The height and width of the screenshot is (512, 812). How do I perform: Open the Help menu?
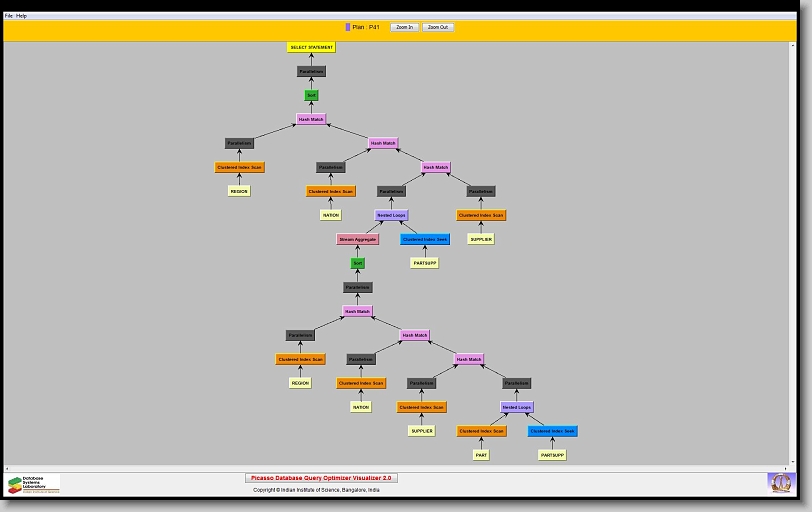(x=22, y=16)
